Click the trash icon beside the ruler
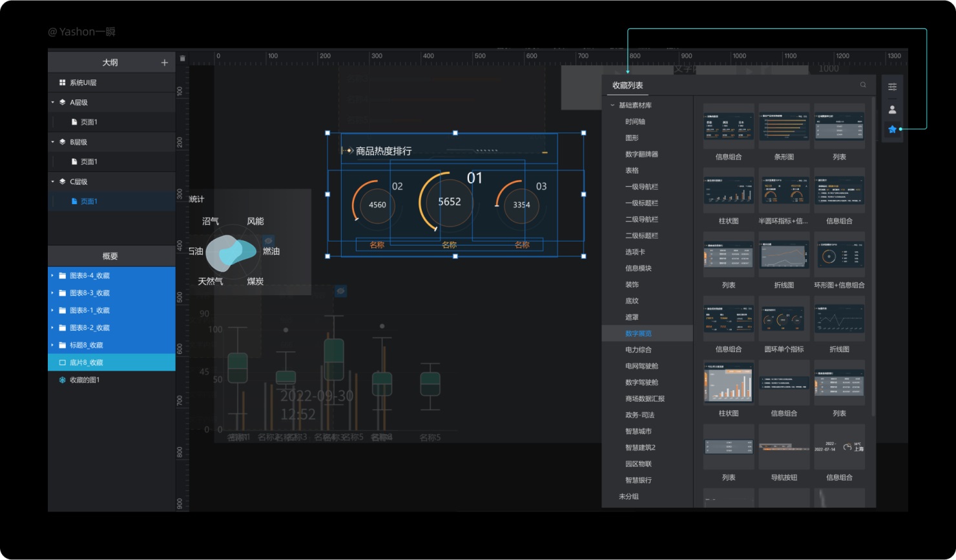Image resolution: width=956 pixels, height=560 pixels. (183, 58)
